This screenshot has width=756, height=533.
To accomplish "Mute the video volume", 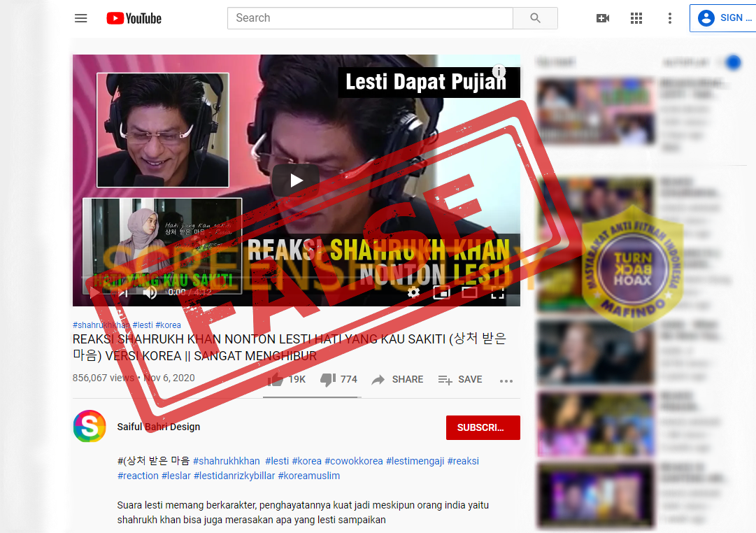I will [x=150, y=292].
